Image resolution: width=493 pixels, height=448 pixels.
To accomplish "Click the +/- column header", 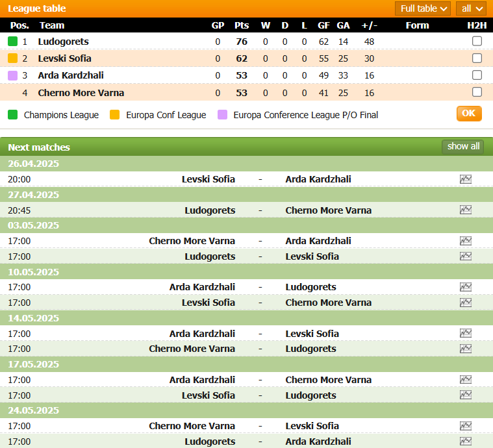I will [369, 25].
